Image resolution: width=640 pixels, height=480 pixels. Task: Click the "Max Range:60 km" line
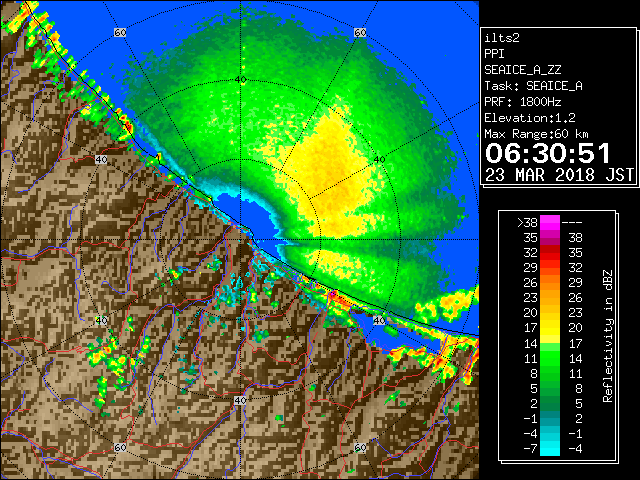(536, 134)
